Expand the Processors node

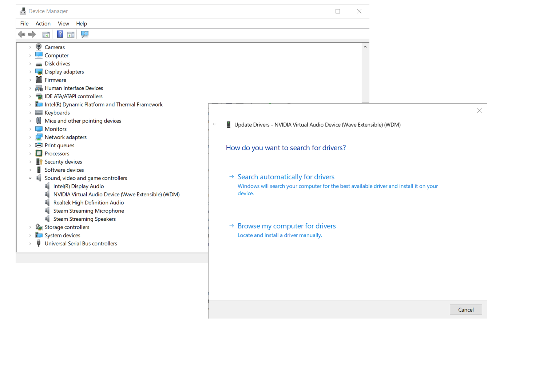point(30,154)
